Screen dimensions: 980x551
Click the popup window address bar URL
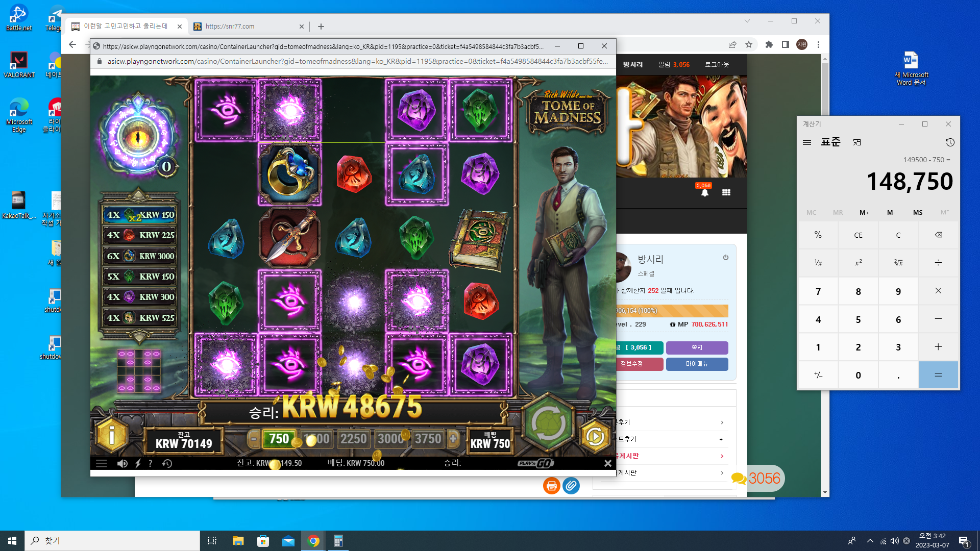click(357, 61)
